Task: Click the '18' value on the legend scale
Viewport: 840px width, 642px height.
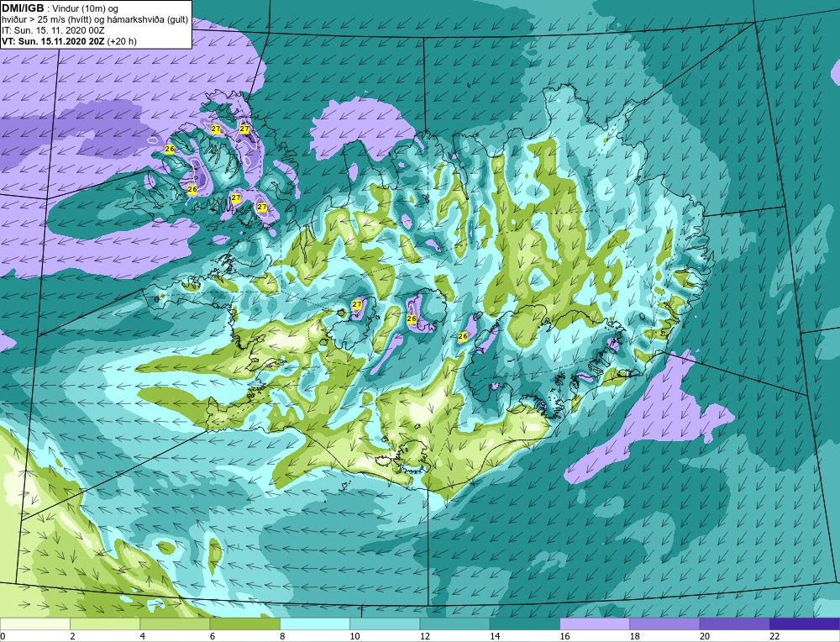Action: (635, 636)
